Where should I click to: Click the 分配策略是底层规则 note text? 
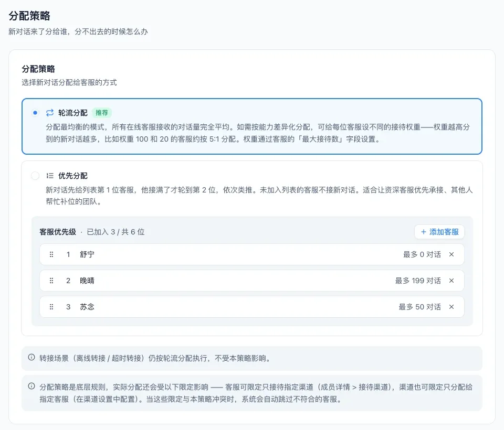coord(256,393)
